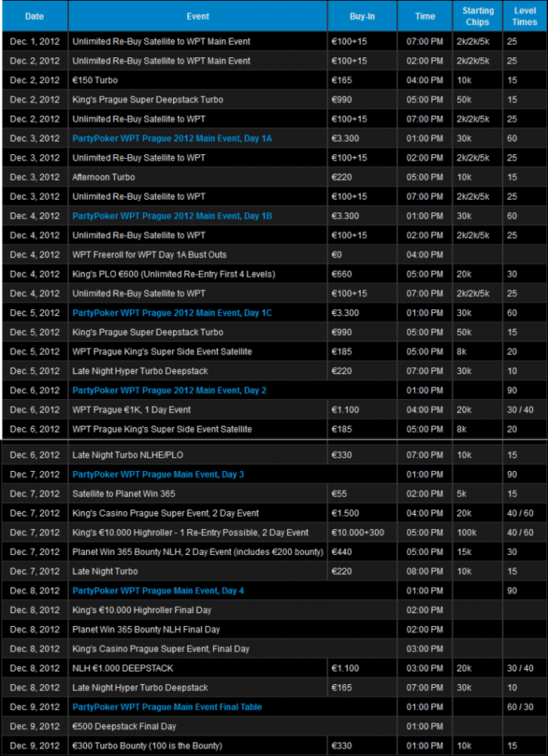Screen dimensions: 548x756
Task: Open PartyPoker WPT Prague 2012 Main Event, Day 1C
Action: coord(172,313)
